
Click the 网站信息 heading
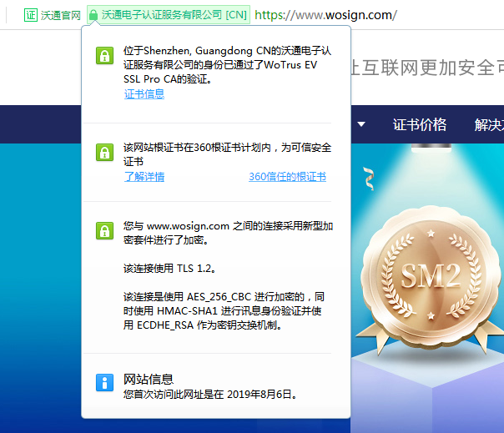click(149, 379)
